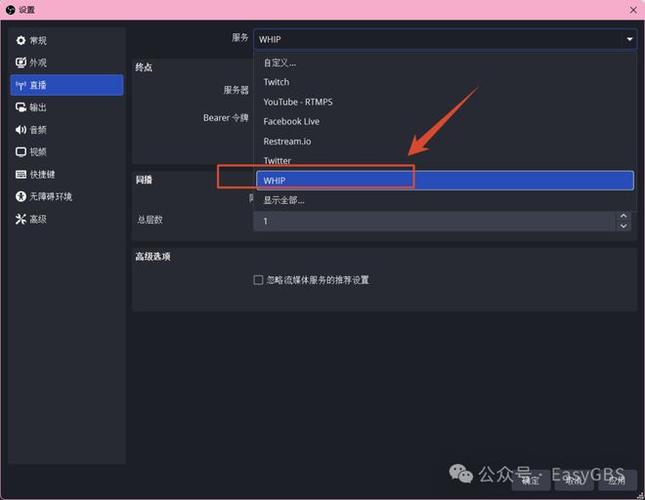Viewport: 645px width, 500px height.
Task: Select the highlighted WHIP option
Action: coord(445,181)
